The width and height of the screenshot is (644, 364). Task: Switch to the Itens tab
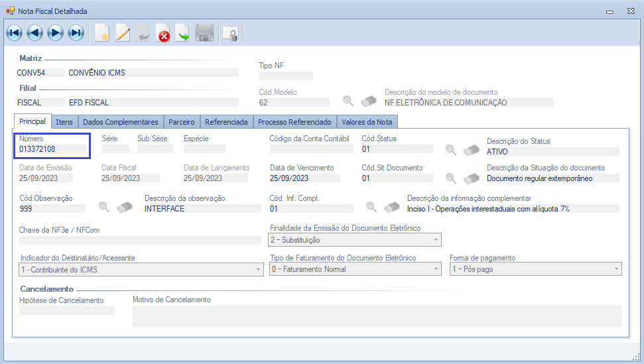[x=64, y=122]
